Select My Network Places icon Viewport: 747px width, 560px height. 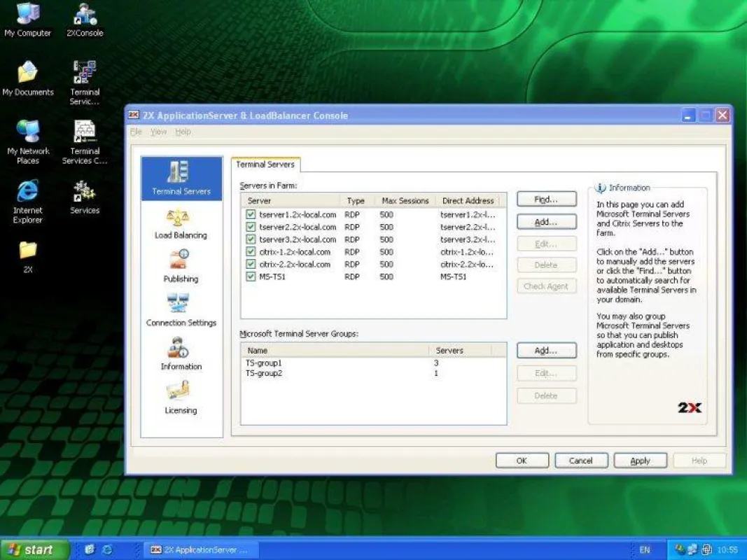[x=27, y=142]
